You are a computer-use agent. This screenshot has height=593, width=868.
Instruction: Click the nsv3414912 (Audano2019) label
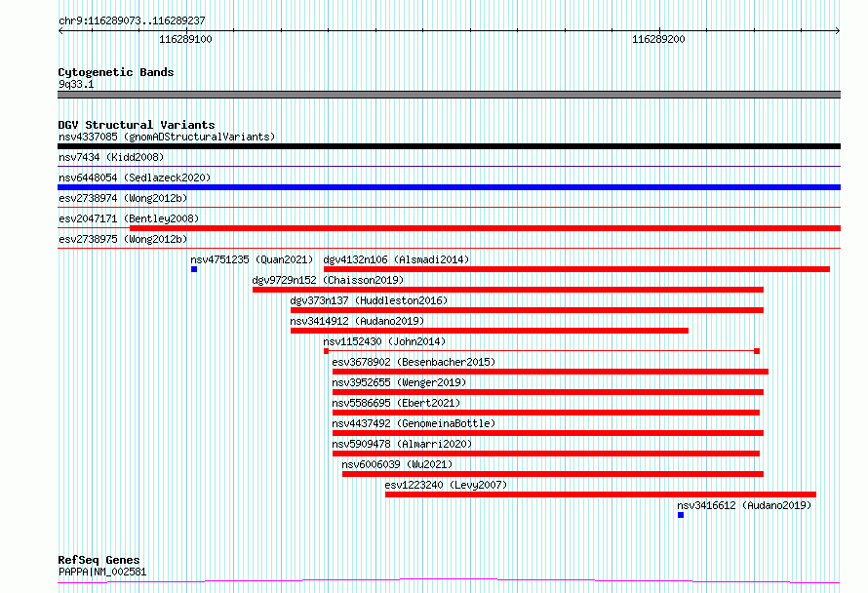pos(357,321)
